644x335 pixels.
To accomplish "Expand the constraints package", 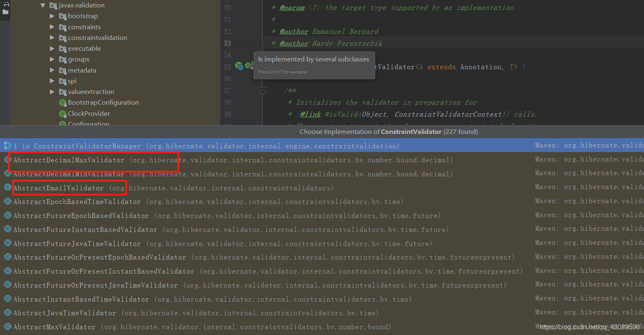I will (52, 27).
